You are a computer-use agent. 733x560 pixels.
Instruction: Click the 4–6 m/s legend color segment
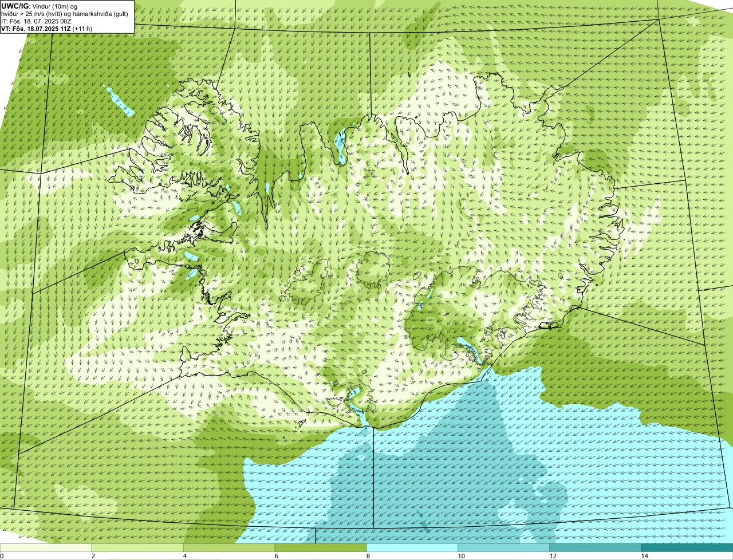point(229,547)
